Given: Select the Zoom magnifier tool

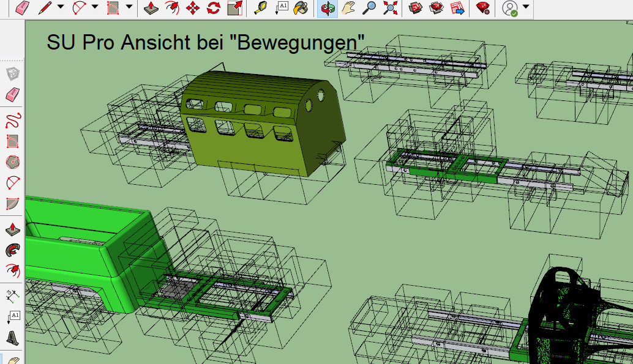Looking at the screenshot, I should click(x=369, y=8).
